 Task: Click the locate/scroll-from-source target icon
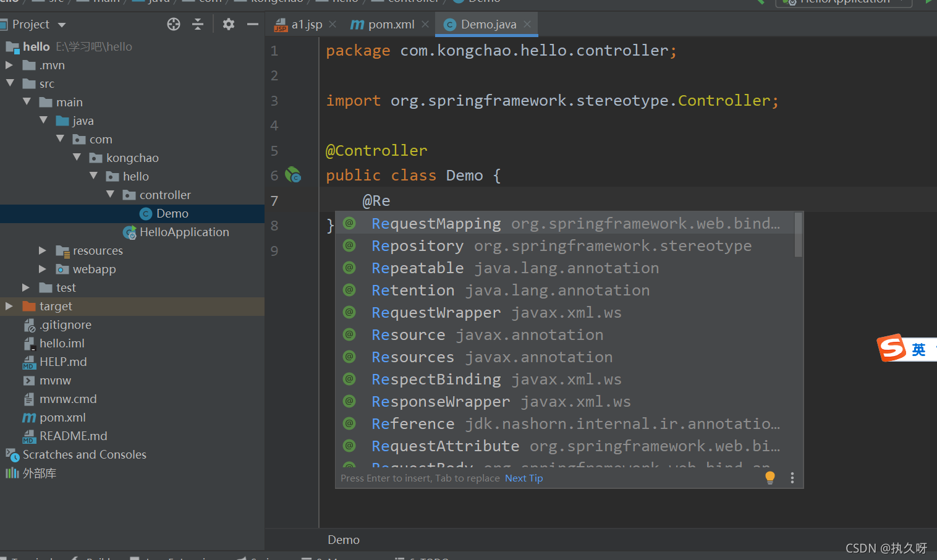(x=174, y=24)
